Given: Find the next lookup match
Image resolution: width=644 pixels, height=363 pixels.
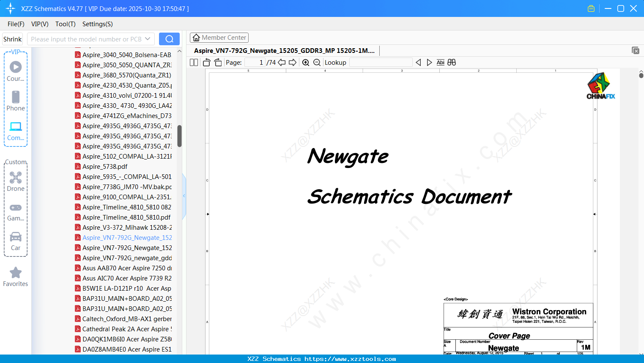Looking at the screenshot, I should (429, 63).
